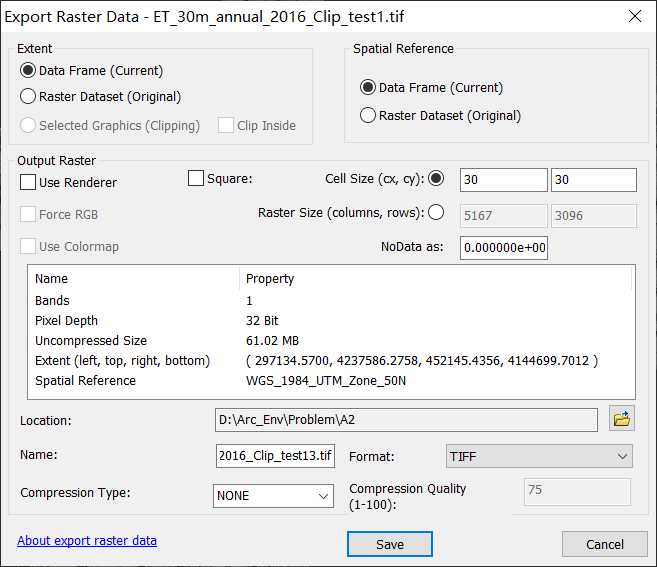Click the cell size cy input field
657x567 pixels.
(594, 180)
